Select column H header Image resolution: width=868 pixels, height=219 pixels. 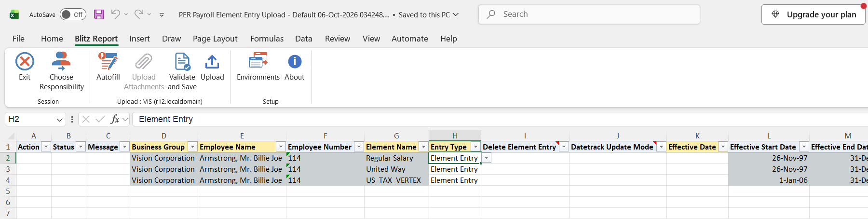point(455,136)
